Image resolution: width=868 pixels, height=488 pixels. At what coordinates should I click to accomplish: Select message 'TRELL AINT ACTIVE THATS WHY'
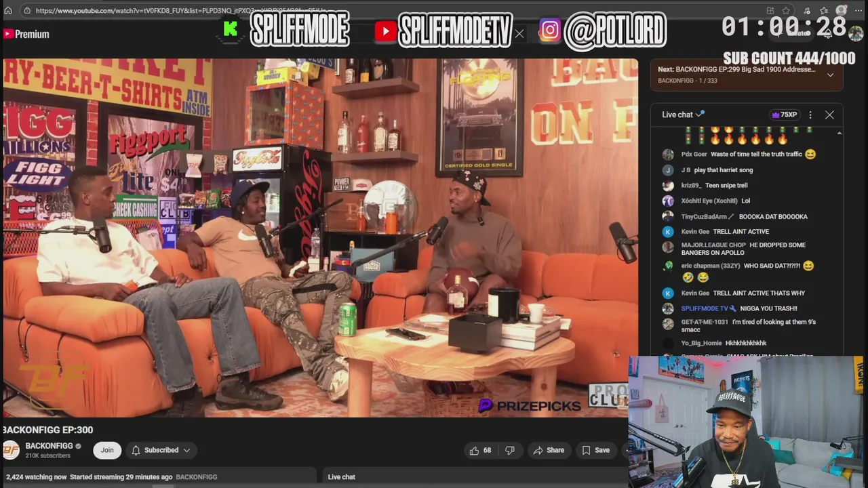click(x=759, y=293)
